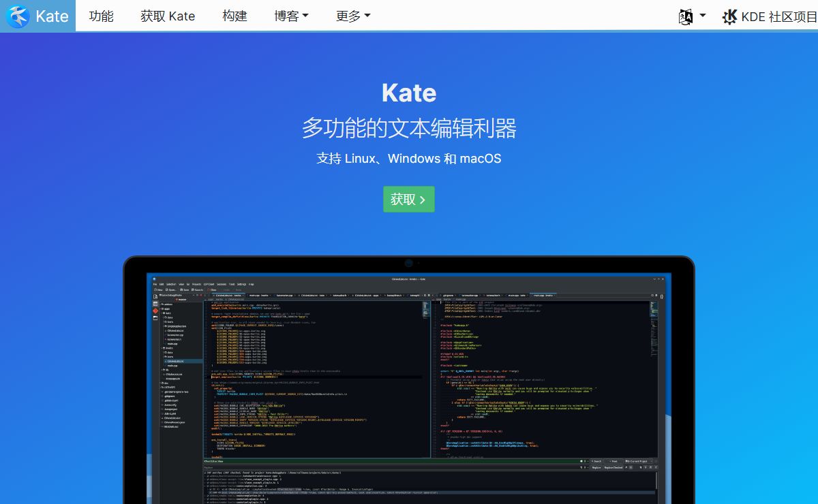This screenshot has width=818, height=504.
Task: Click the Kate page heading
Action: [x=409, y=92]
